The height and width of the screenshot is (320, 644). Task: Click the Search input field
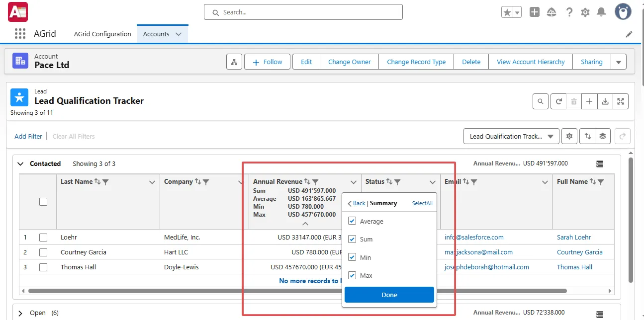click(303, 12)
